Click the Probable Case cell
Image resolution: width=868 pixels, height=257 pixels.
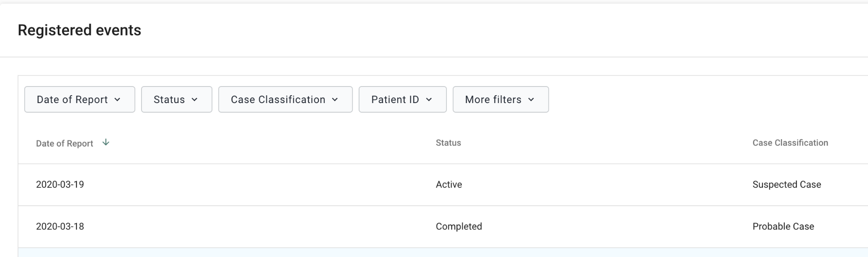click(x=783, y=227)
